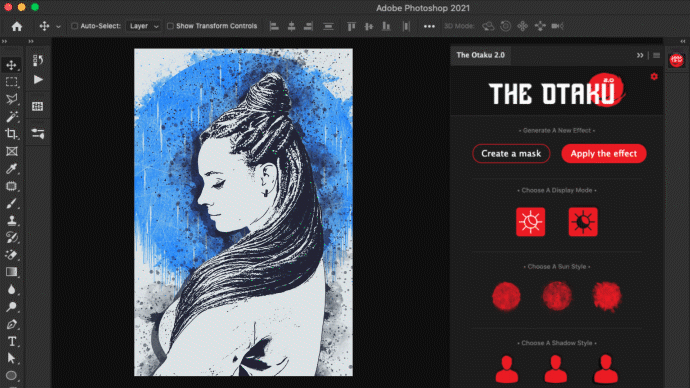This screenshot has width=690, height=388.
Task: Choose the light sun display mode
Action: tap(530, 222)
